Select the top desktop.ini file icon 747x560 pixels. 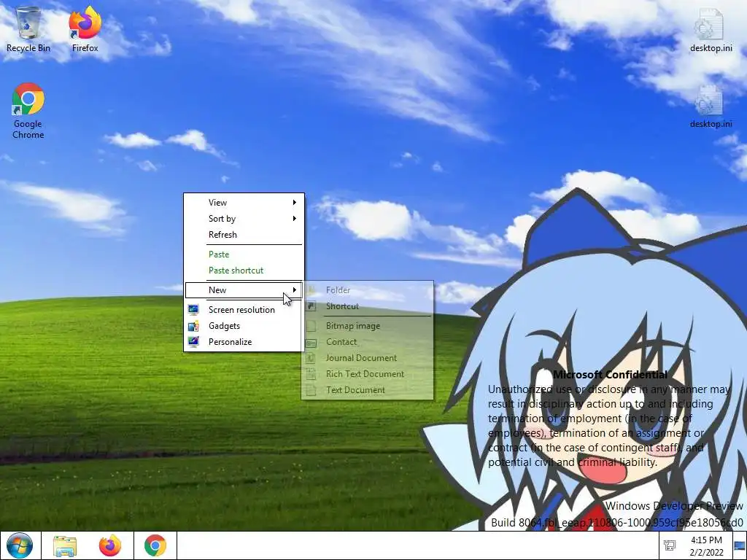711,29
